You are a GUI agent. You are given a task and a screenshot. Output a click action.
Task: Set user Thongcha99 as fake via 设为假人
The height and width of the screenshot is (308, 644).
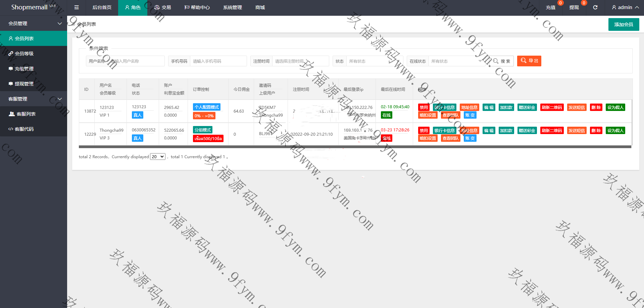[x=615, y=130]
